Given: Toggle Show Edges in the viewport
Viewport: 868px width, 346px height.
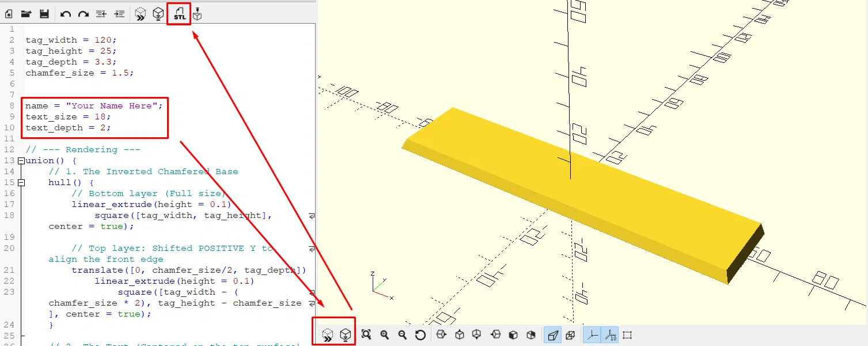Looking at the screenshot, I should coord(628,335).
